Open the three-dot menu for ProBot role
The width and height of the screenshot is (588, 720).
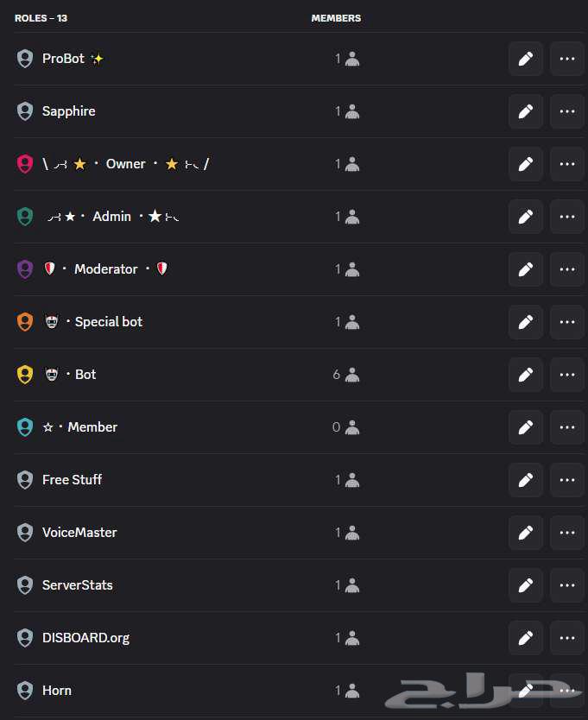tap(566, 59)
